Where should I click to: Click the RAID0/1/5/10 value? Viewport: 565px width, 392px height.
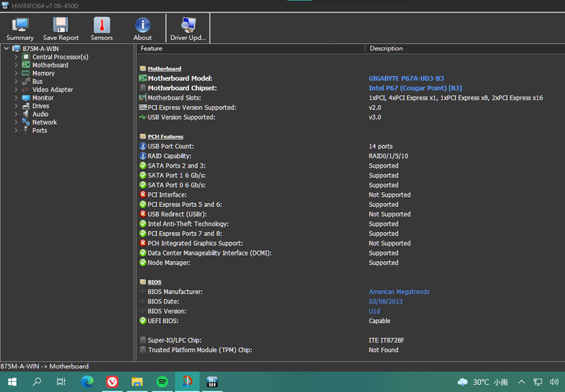coord(388,156)
